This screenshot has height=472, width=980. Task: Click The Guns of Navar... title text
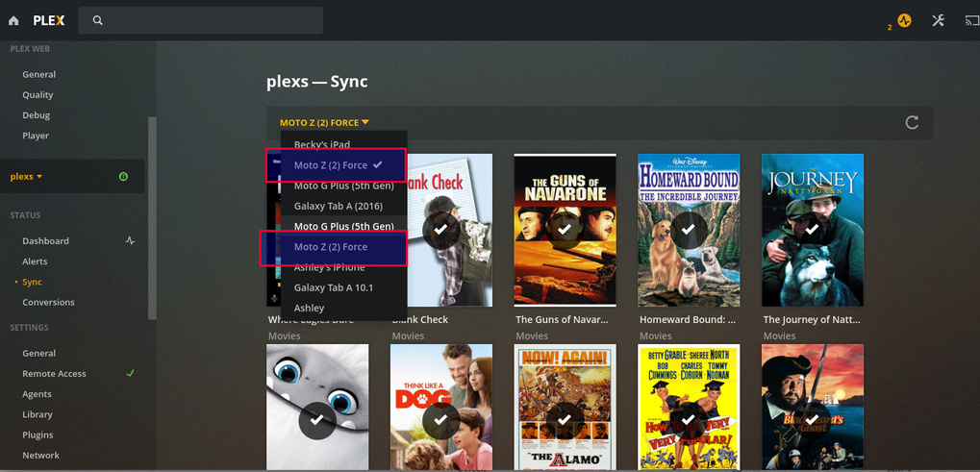click(x=562, y=320)
